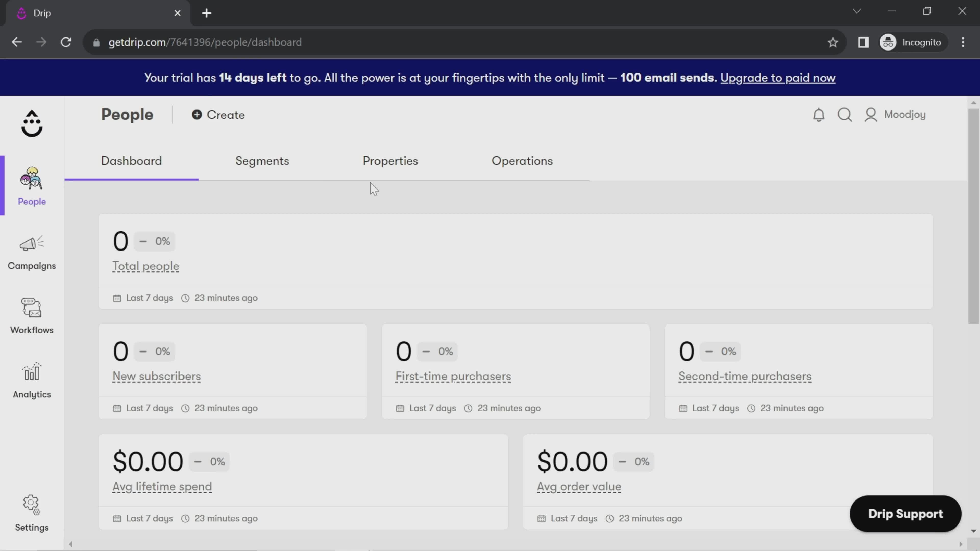Viewport: 980px width, 551px height.
Task: Toggle the browser side panel icon
Action: point(864,42)
